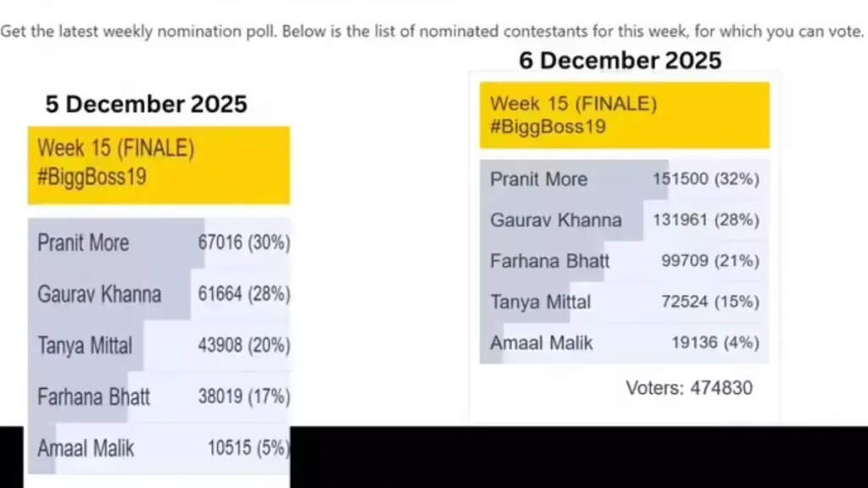Vote for Tanya Mittal in the 6 December poll
Image resolution: width=868 pixels, height=488 pixels.
[540, 302]
